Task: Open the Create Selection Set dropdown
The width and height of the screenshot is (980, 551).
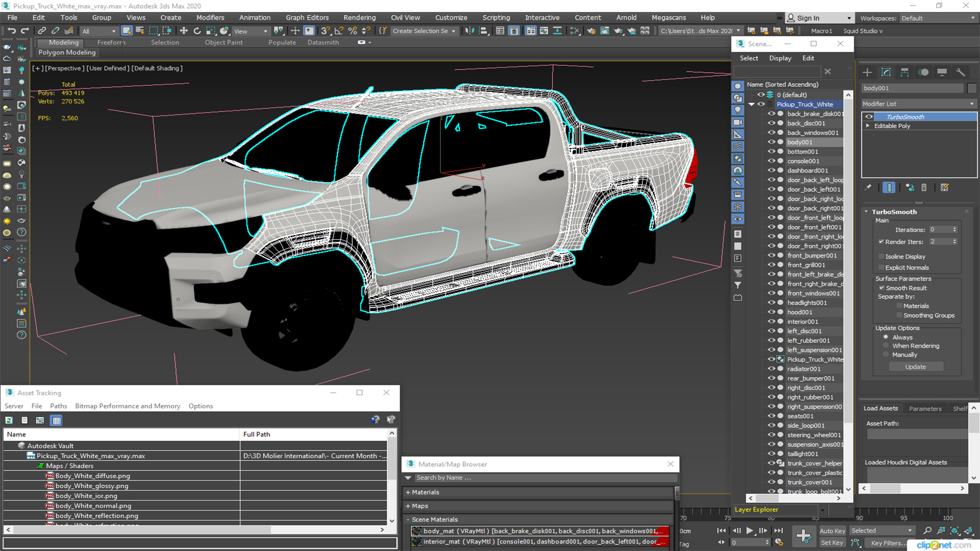Action: tap(424, 31)
